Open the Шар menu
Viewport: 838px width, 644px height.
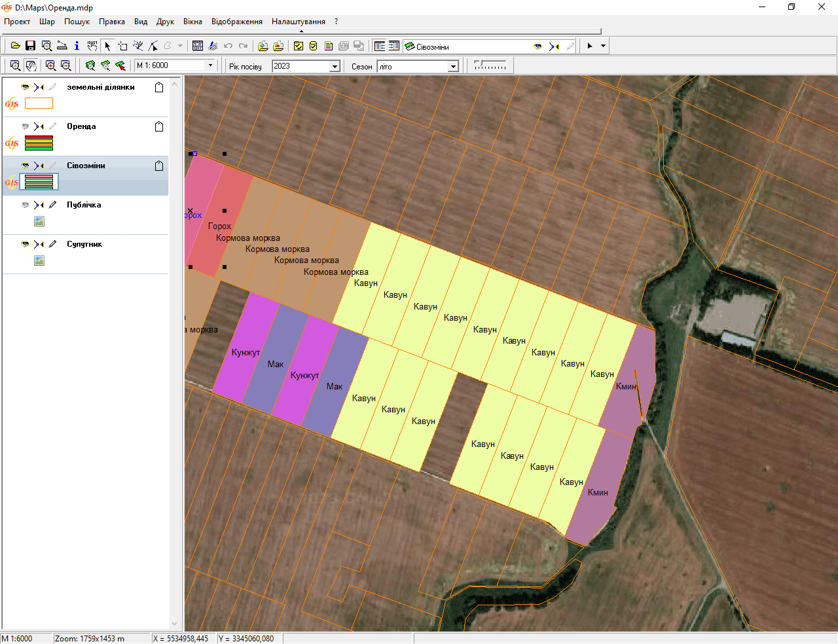[47, 22]
